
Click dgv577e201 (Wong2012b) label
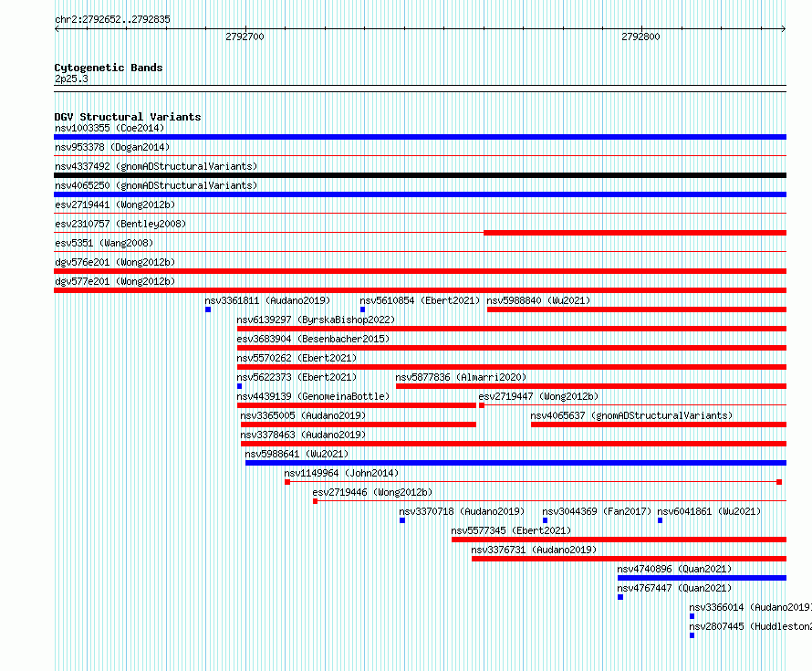pyautogui.click(x=115, y=281)
